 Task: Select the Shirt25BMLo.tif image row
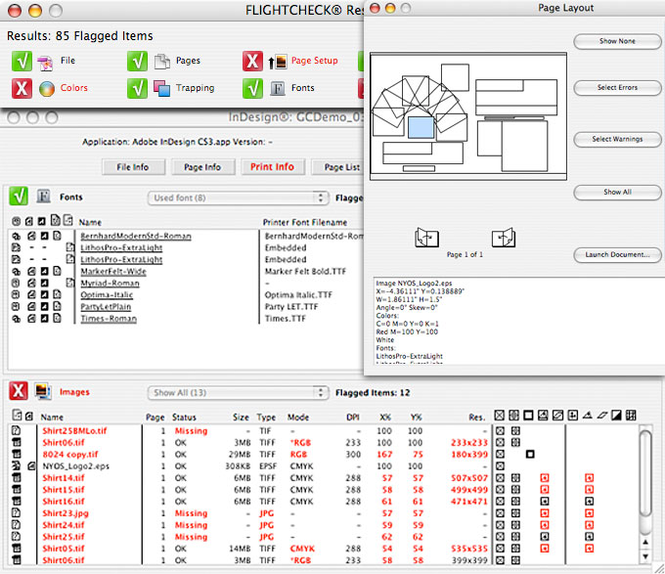(324, 431)
